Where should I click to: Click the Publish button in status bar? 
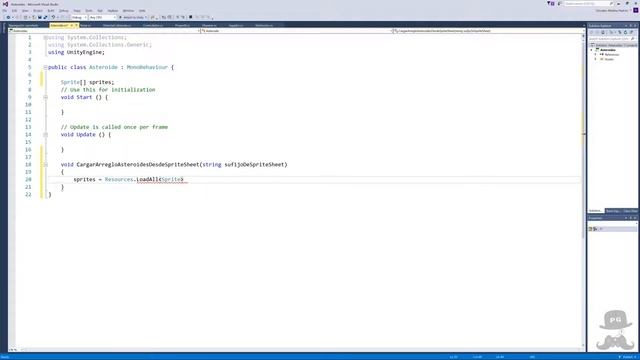(x=628, y=357)
